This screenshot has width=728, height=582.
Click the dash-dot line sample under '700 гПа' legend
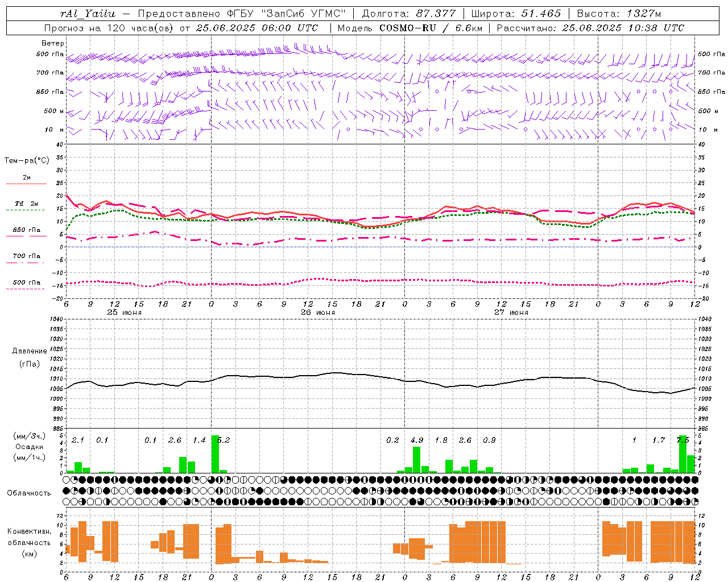pyautogui.click(x=26, y=263)
